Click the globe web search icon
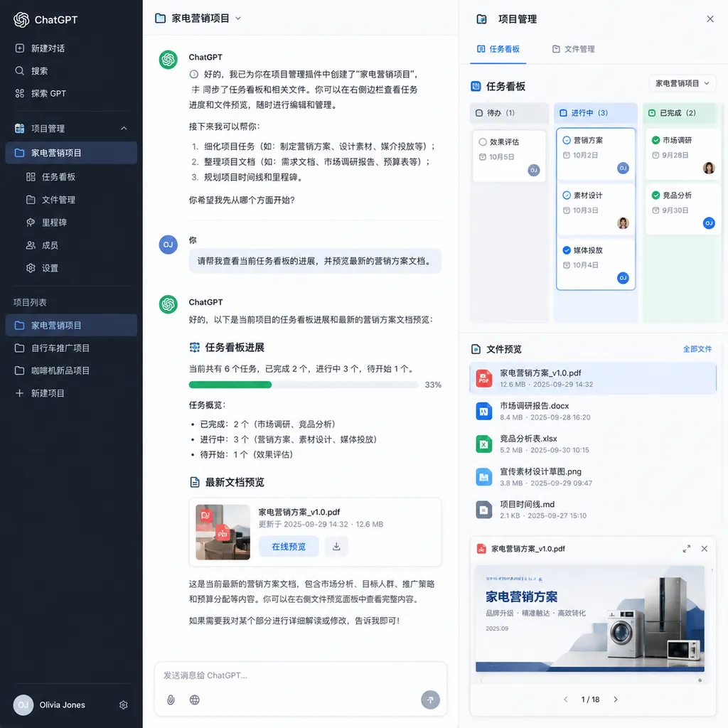 [195, 700]
